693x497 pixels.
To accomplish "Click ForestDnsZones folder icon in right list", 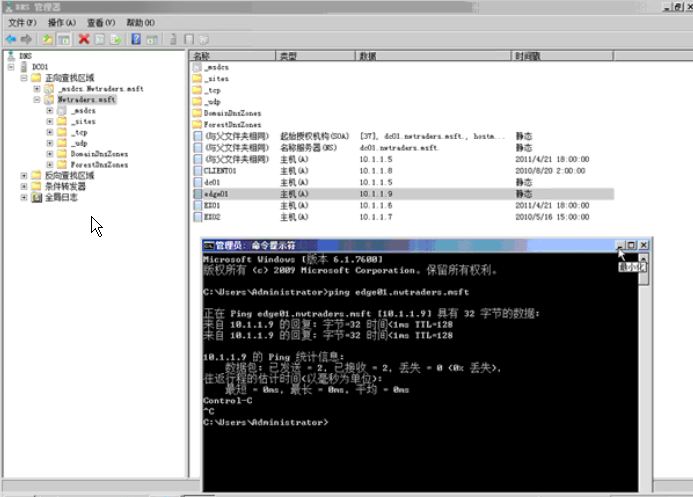I will (x=197, y=125).
